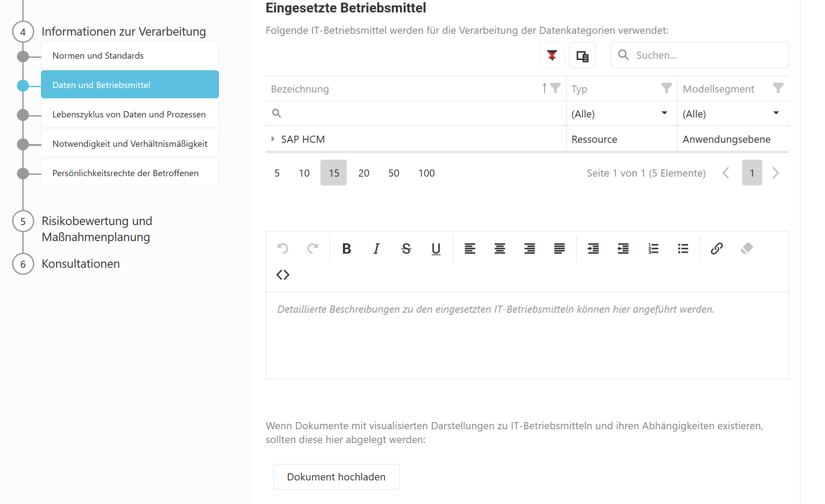This screenshot has height=504, width=825.
Task: Set page size to 50
Action: tap(393, 173)
